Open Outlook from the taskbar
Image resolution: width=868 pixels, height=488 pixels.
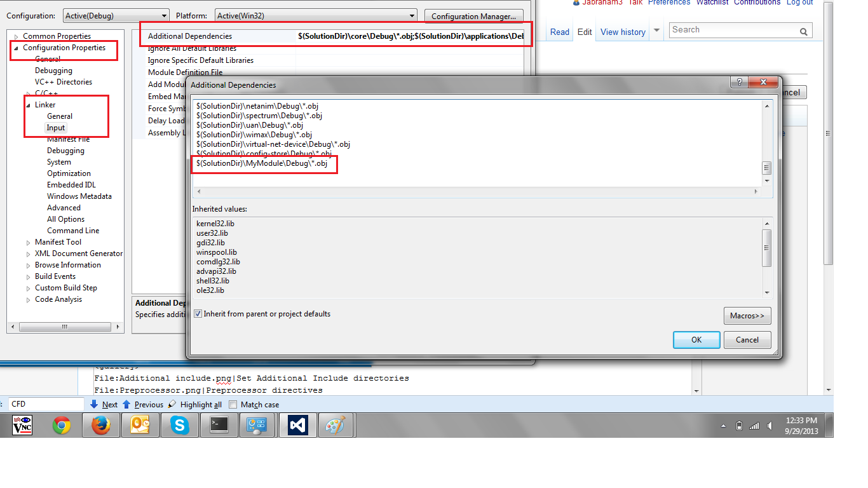tap(140, 425)
